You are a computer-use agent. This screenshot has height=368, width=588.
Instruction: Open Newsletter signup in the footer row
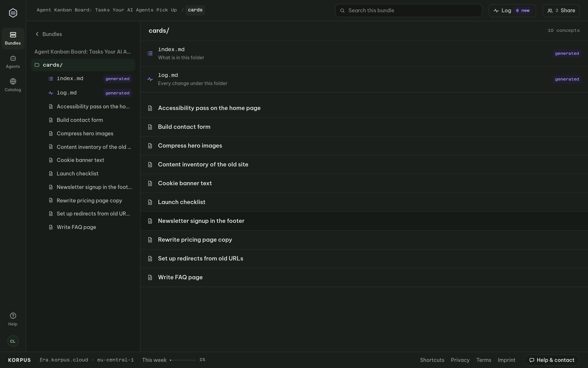point(364,221)
